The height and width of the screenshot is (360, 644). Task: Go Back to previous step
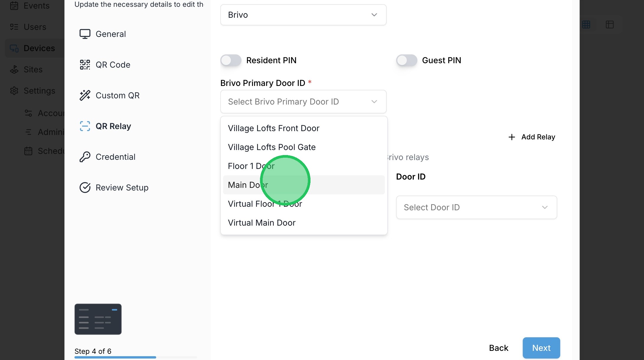498,348
